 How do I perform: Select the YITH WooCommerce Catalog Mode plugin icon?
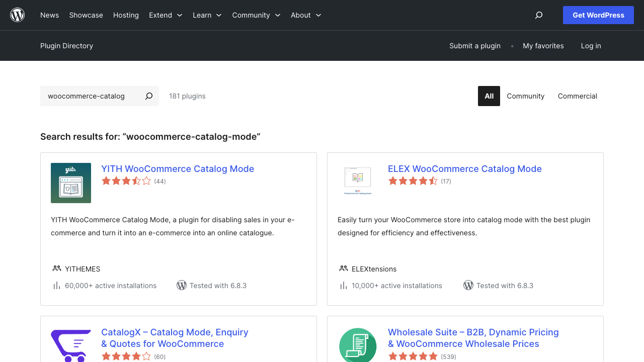[x=70, y=183]
